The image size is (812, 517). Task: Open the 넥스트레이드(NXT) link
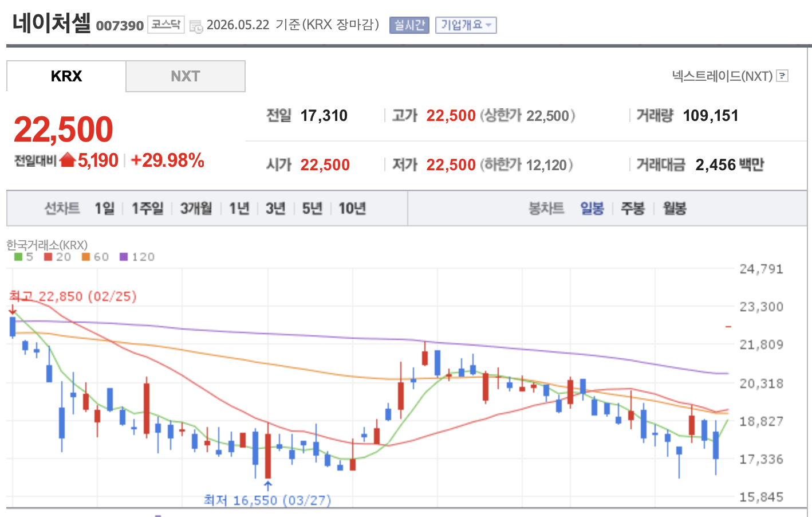pos(722,76)
